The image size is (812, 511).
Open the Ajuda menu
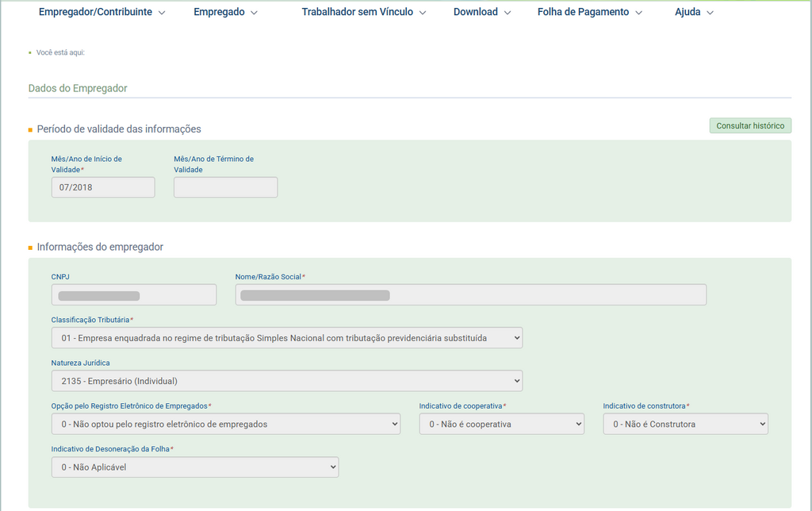[693, 13]
